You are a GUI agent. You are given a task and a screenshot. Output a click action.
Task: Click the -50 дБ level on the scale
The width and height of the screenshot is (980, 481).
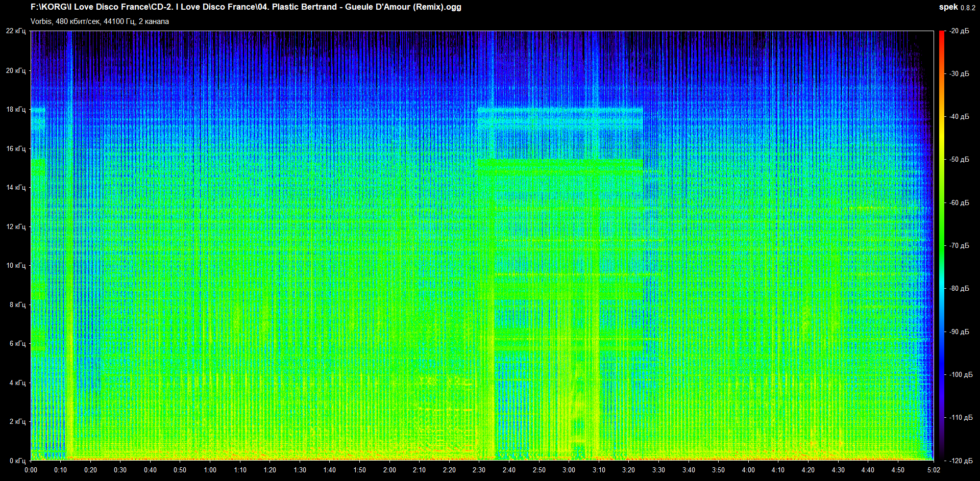(959, 160)
